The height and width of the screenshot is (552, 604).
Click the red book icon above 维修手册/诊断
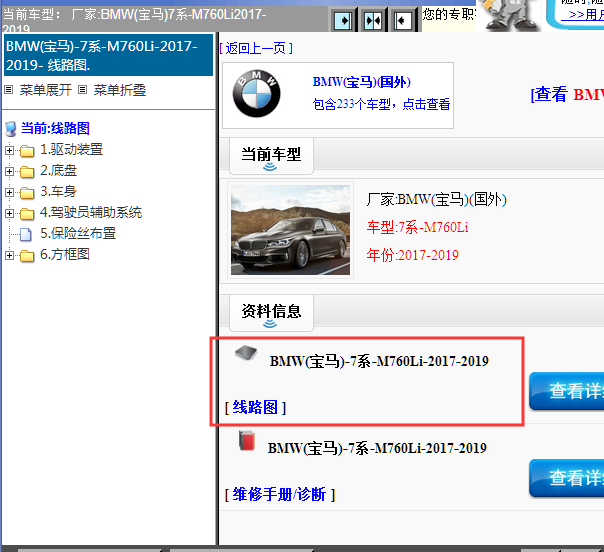pyautogui.click(x=247, y=440)
